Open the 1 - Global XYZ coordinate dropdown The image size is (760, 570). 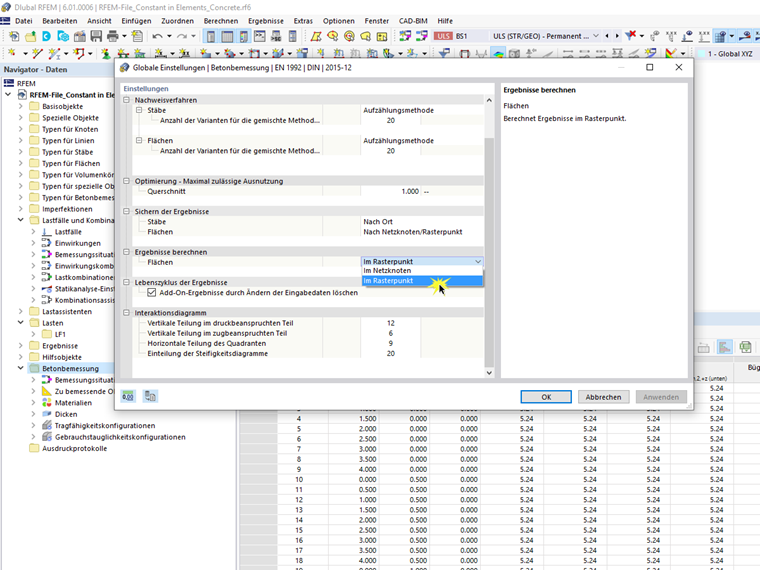[x=728, y=54]
